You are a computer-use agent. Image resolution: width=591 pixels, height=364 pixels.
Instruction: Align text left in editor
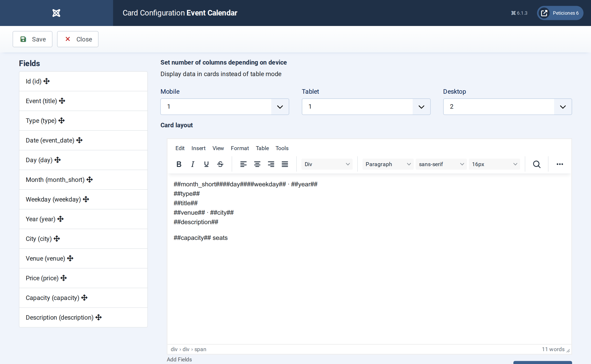243,164
